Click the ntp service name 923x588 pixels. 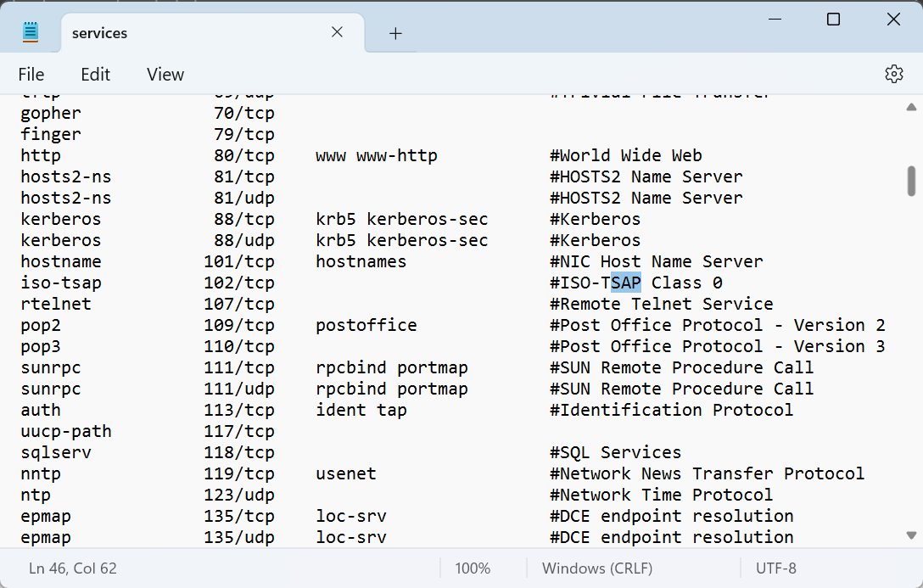[36, 495]
